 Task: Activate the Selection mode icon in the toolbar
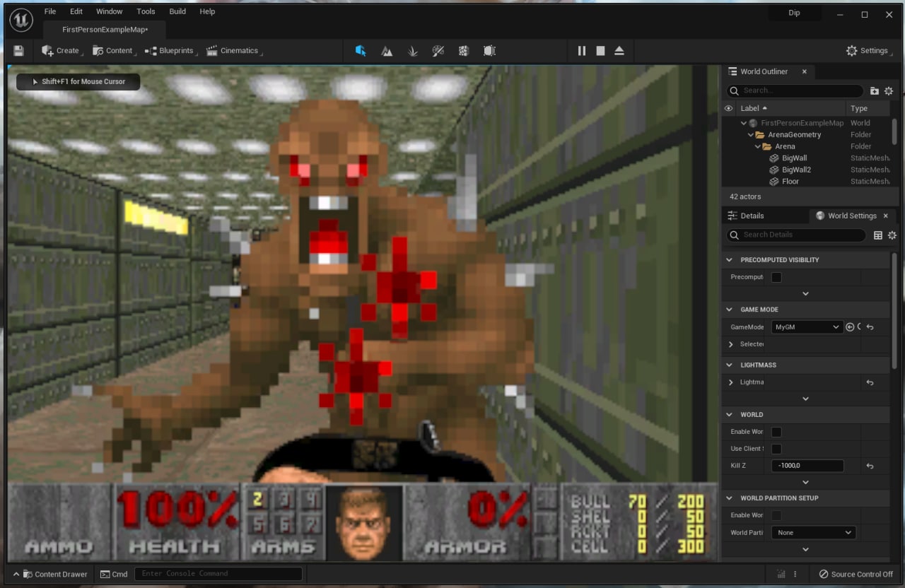click(361, 51)
